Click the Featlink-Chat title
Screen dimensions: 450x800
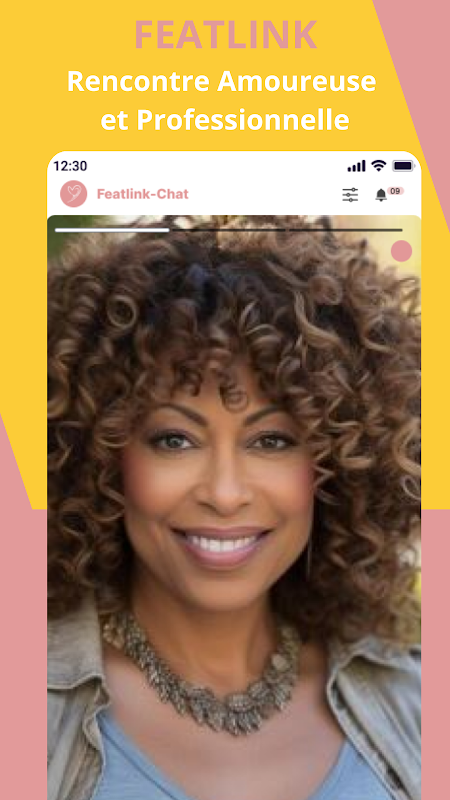click(x=143, y=194)
